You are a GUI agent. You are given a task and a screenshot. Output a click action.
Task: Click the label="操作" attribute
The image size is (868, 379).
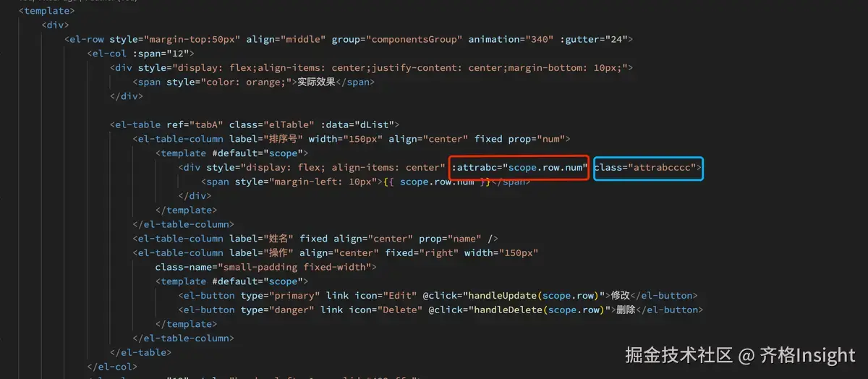pos(261,252)
